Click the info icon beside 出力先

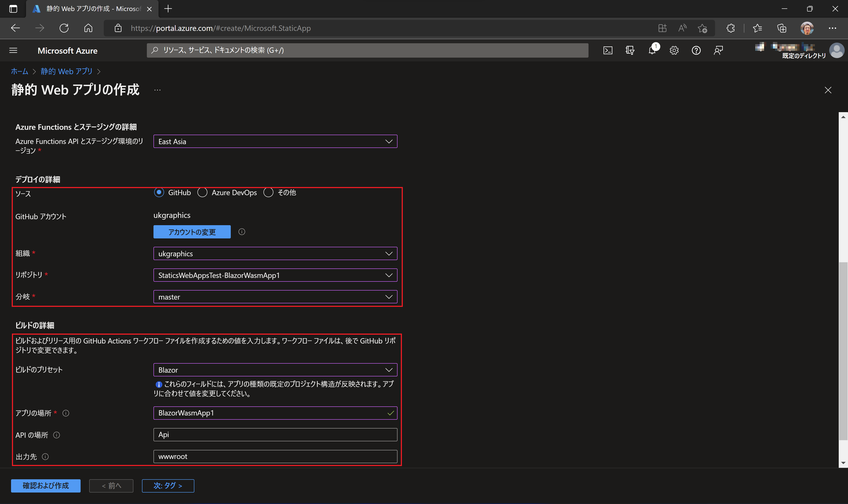pos(45,457)
